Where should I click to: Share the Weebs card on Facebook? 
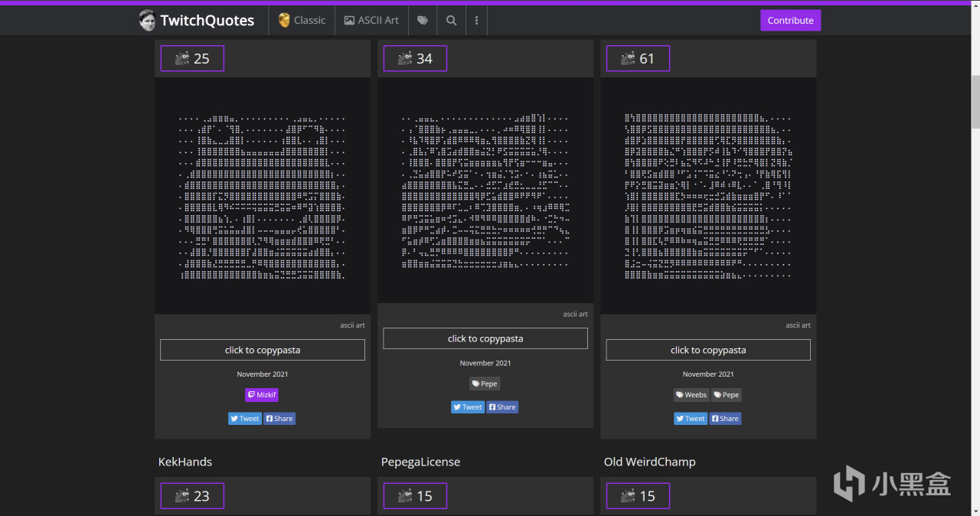(726, 419)
